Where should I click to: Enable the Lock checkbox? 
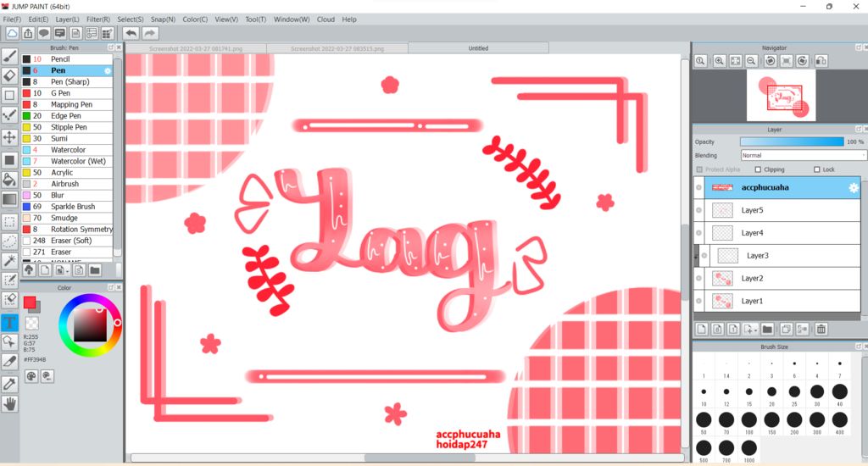pyautogui.click(x=816, y=169)
